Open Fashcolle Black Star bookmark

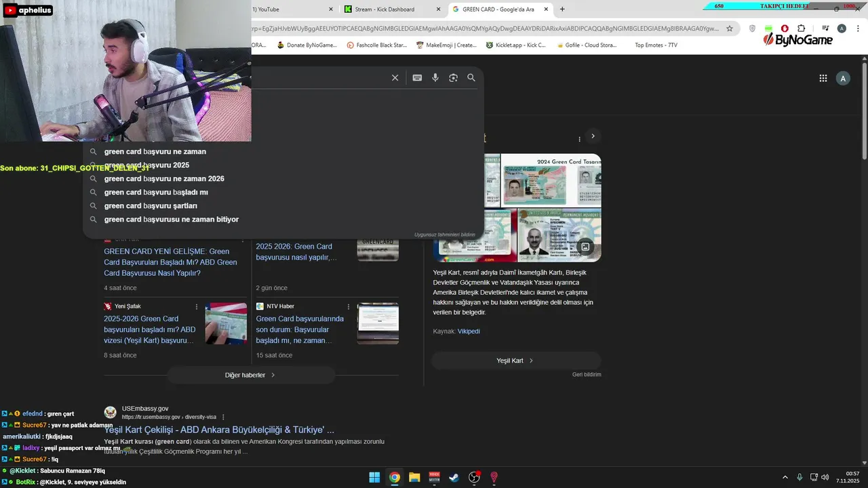376,45
